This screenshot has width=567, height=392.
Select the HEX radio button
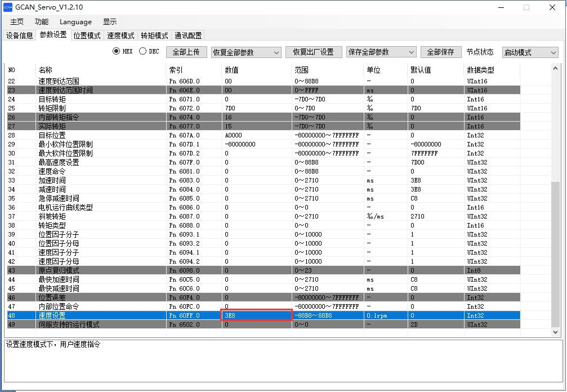pos(117,51)
